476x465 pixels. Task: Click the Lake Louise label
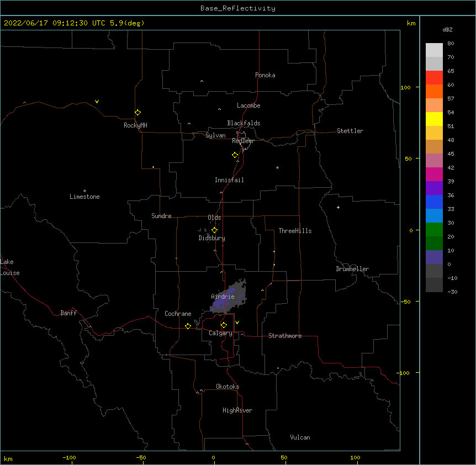click(x=10, y=267)
